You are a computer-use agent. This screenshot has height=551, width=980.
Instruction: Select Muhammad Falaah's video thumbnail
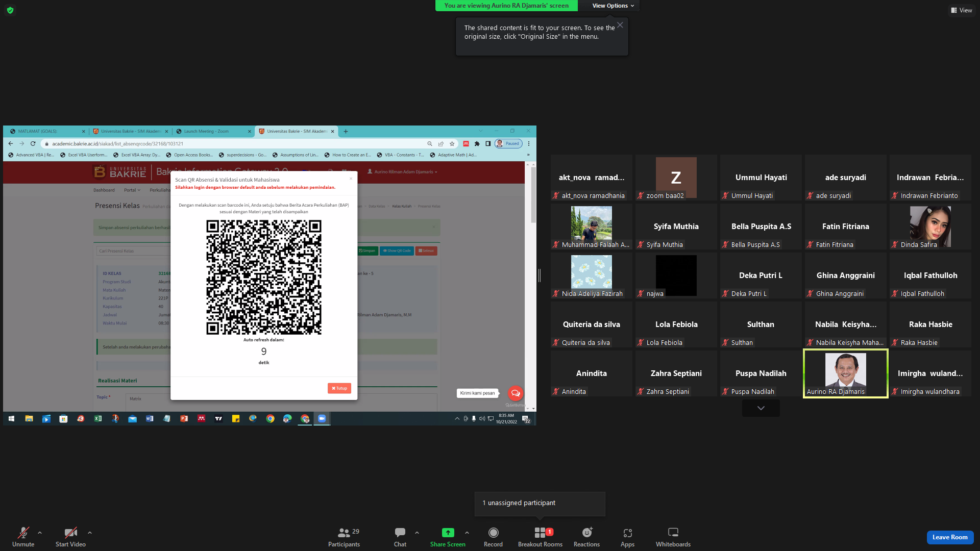click(x=591, y=227)
